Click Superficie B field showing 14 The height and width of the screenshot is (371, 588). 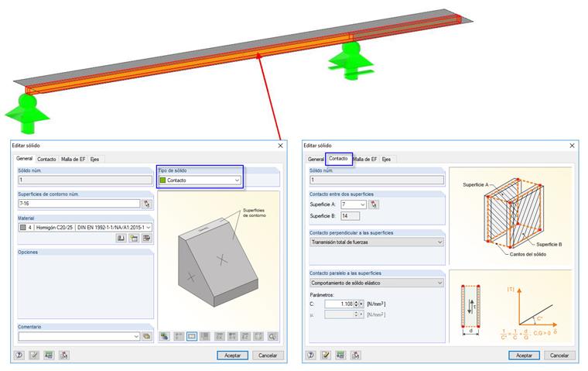(350, 216)
